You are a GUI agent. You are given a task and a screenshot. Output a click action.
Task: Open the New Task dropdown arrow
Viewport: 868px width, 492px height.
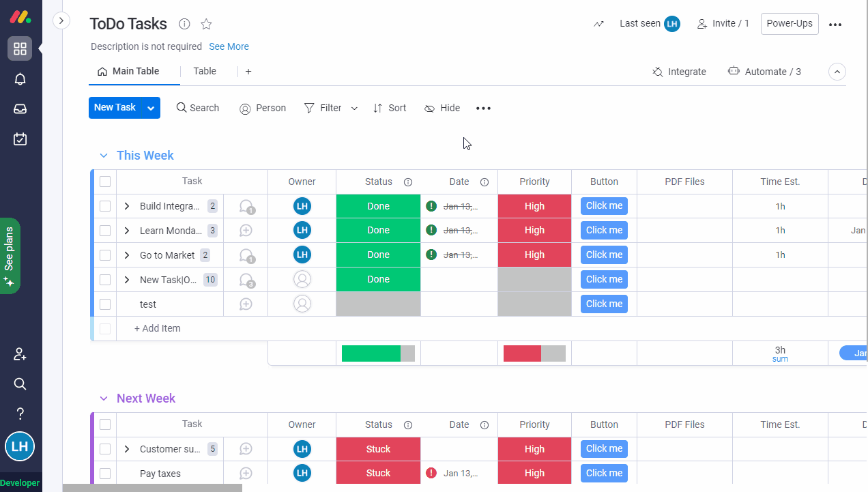[151, 108]
